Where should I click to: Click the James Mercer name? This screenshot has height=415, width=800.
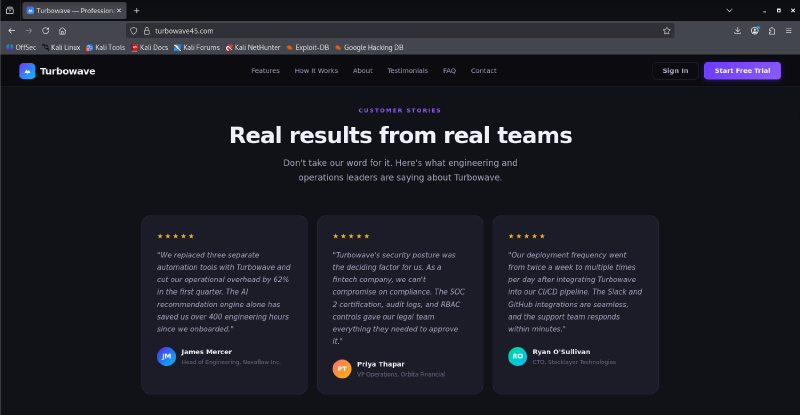tap(207, 352)
